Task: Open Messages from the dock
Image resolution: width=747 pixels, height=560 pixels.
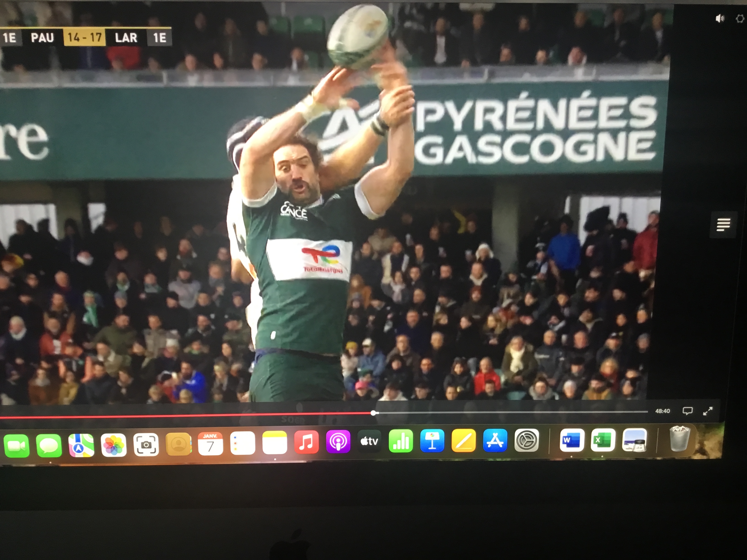Action: (x=49, y=446)
